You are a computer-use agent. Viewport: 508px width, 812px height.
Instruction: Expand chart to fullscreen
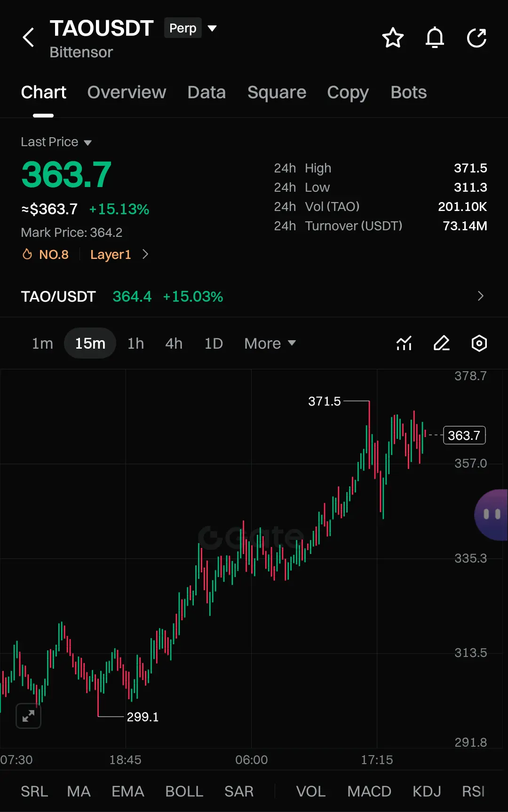[x=28, y=716]
